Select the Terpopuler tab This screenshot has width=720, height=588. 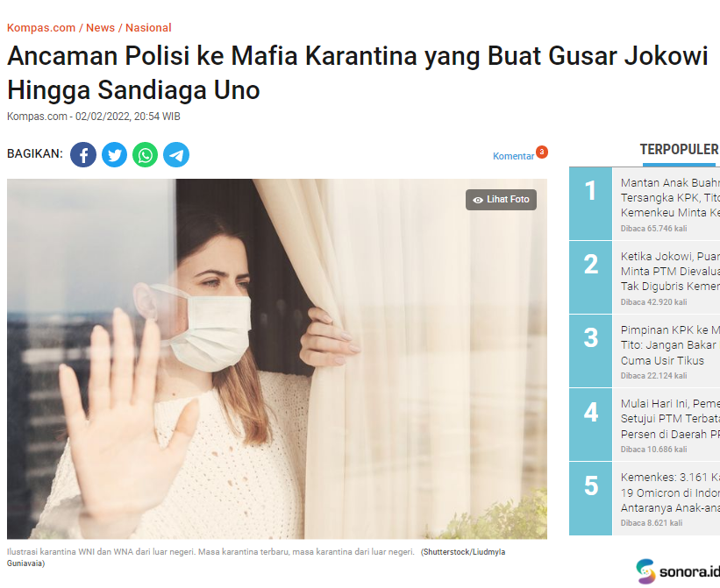point(679,150)
